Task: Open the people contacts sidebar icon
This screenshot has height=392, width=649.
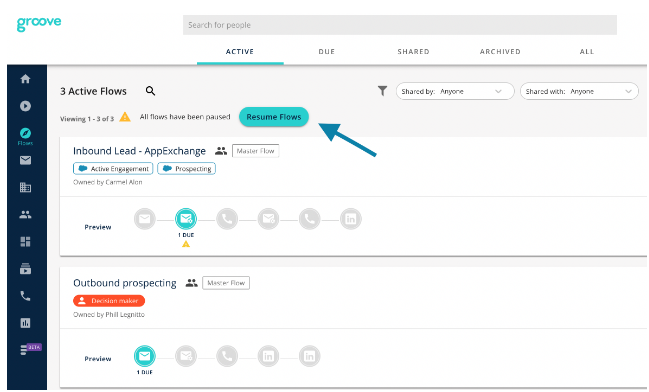Action: pyautogui.click(x=25, y=214)
